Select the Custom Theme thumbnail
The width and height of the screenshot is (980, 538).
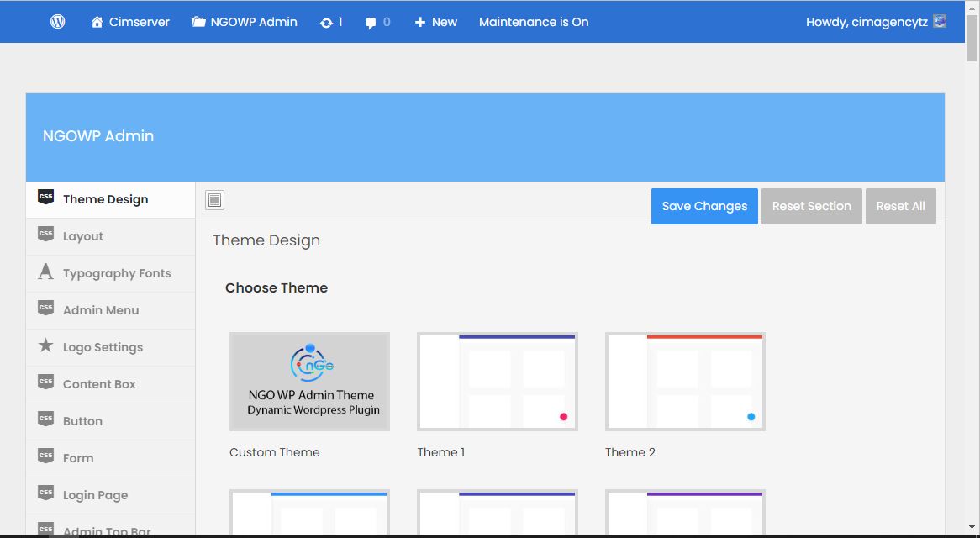point(309,382)
